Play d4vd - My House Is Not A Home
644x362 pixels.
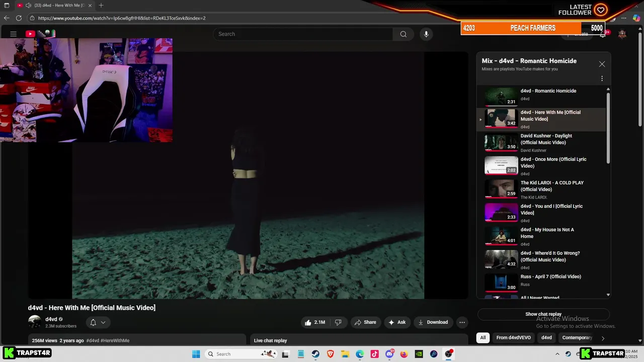[541, 237]
